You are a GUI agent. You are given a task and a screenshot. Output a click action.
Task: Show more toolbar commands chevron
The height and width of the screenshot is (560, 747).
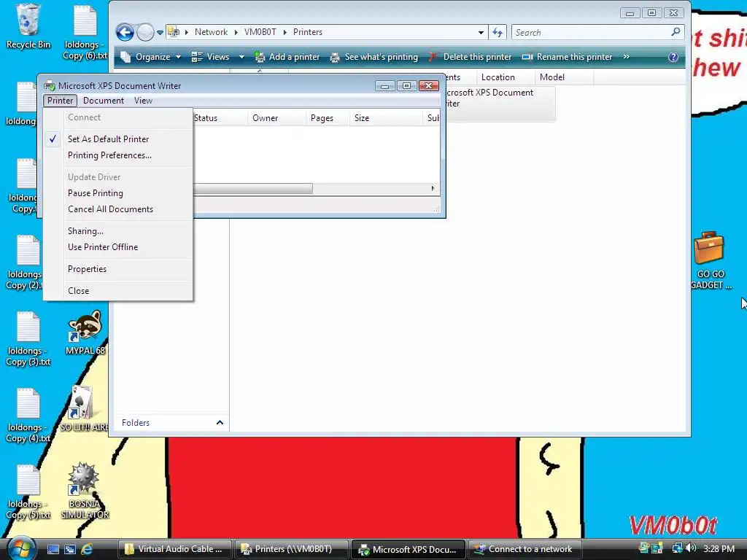coord(627,57)
